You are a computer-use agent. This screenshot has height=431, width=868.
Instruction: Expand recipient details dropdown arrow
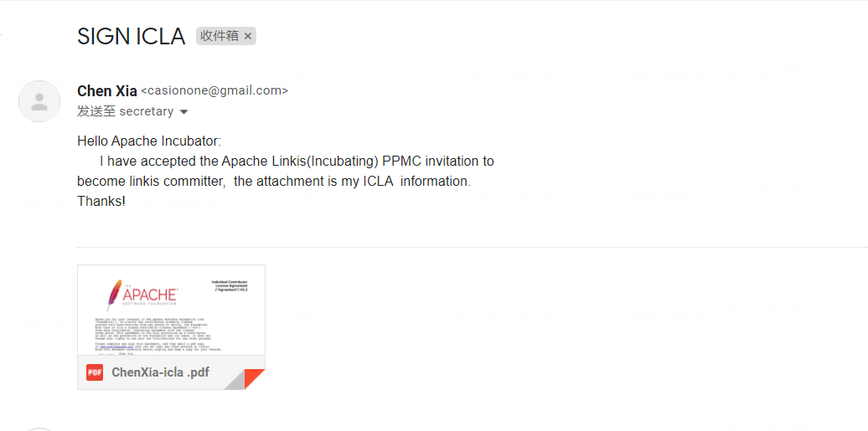pyautogui.click(x=184, y=112)
